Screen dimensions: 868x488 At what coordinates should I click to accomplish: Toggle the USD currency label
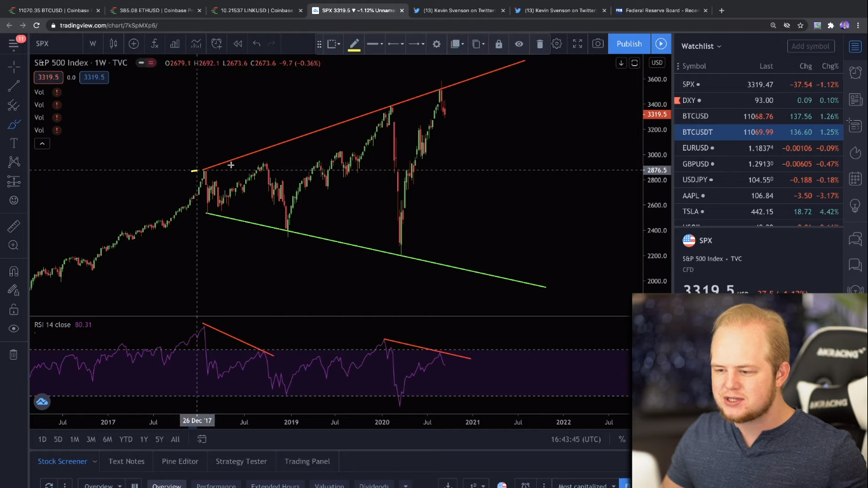[x=656, y=62]
